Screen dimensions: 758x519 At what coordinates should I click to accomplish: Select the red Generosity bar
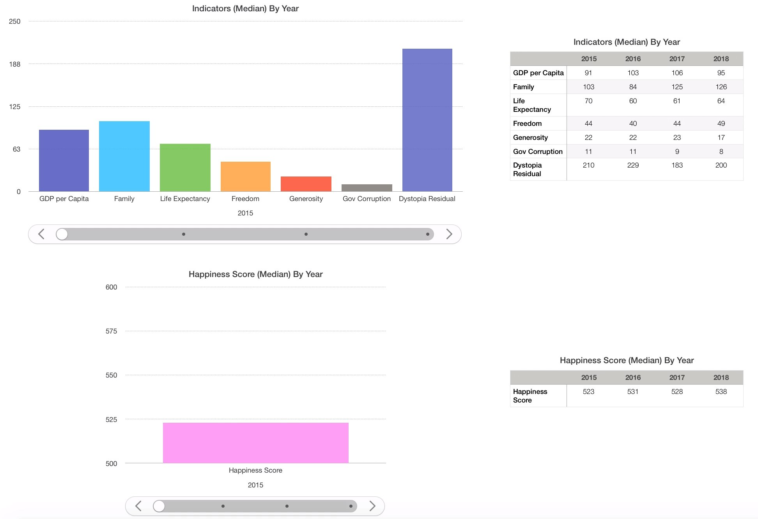pyautogui.click(x=306, y=183)
